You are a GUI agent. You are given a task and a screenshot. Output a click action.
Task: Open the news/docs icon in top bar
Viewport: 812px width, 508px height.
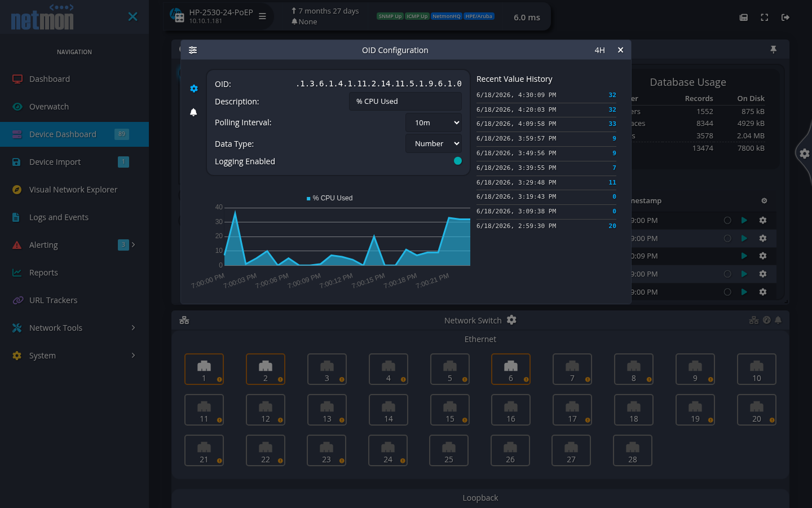[744, 17]
